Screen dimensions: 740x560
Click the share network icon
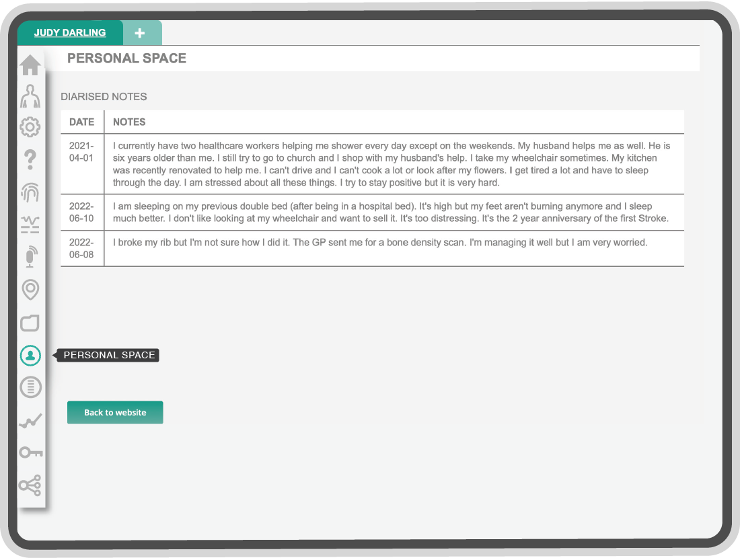pyautogui.click(x=30, y=485)
